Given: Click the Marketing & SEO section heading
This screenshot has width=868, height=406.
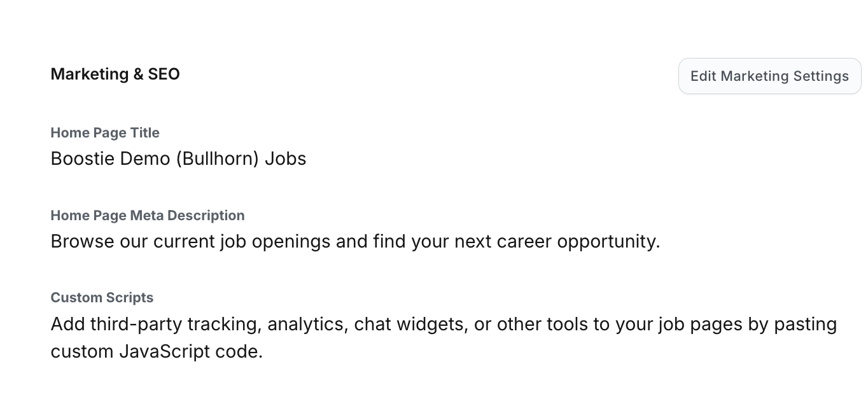Looking at the screenshot, I should [x=115, y=74].
